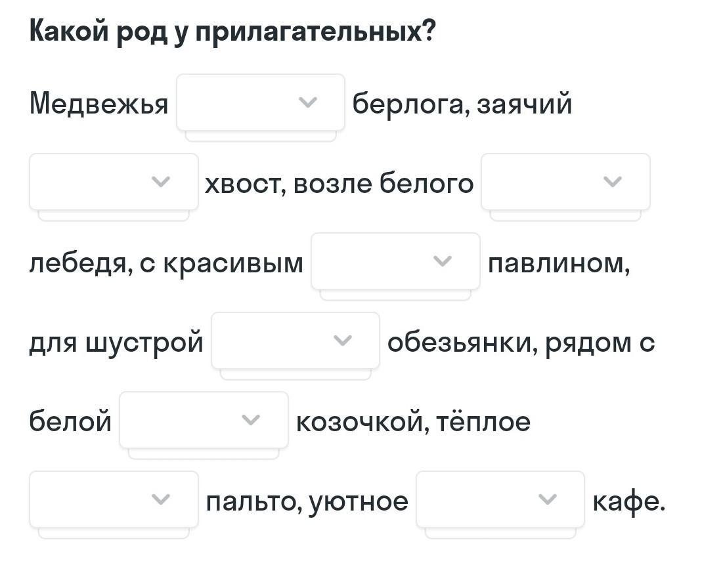Screen dimensions: 702x588
Task: Click the word "Медвежья"
Action: (x=99, y=104)
